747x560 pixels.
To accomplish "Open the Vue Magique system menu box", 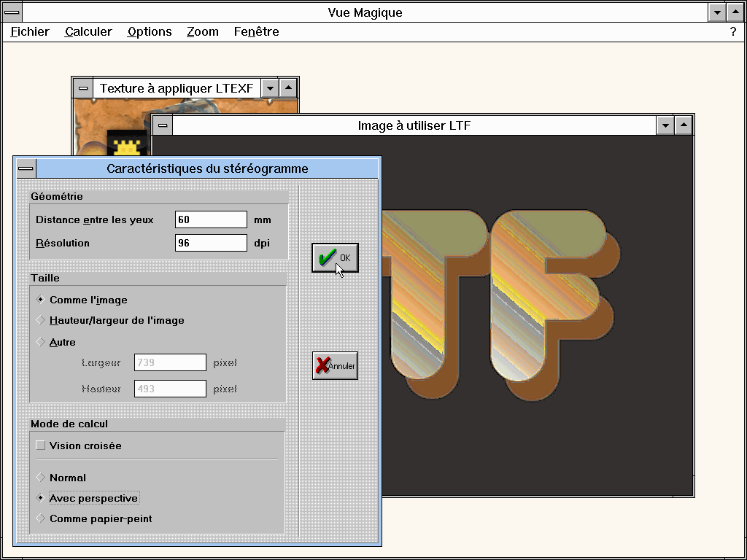I will pyautogui.click(x=12, y=12).
